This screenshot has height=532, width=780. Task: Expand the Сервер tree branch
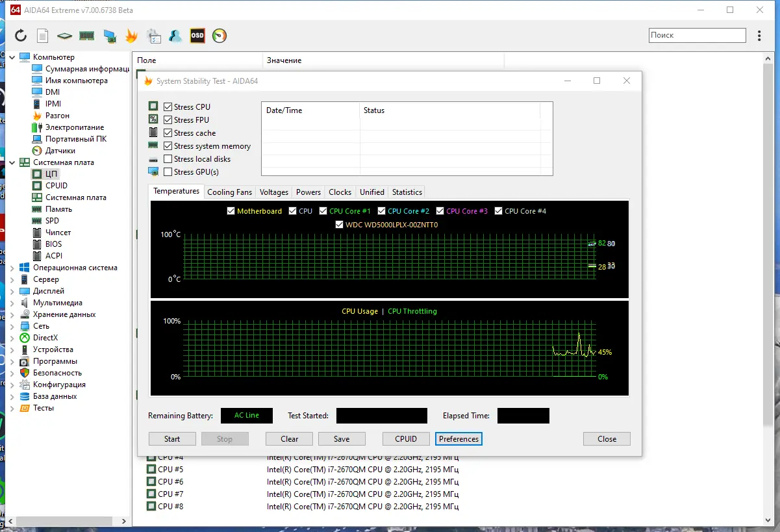(x=12, y=279)
